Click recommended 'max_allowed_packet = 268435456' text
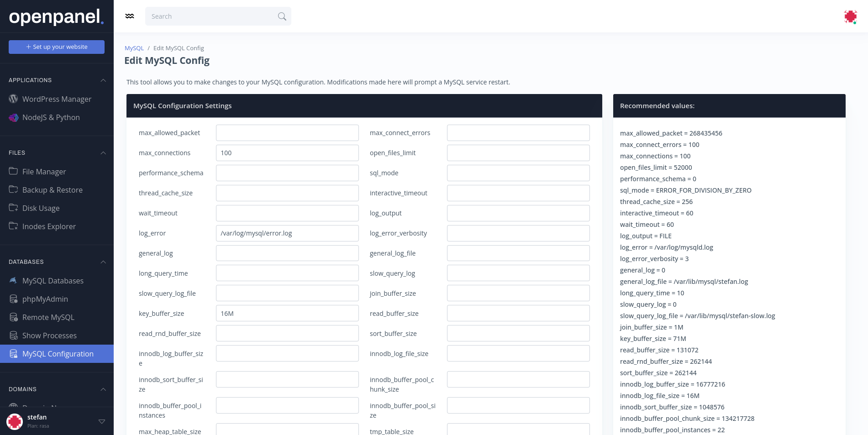Screen dimensions: 868x435 point(671,133)
